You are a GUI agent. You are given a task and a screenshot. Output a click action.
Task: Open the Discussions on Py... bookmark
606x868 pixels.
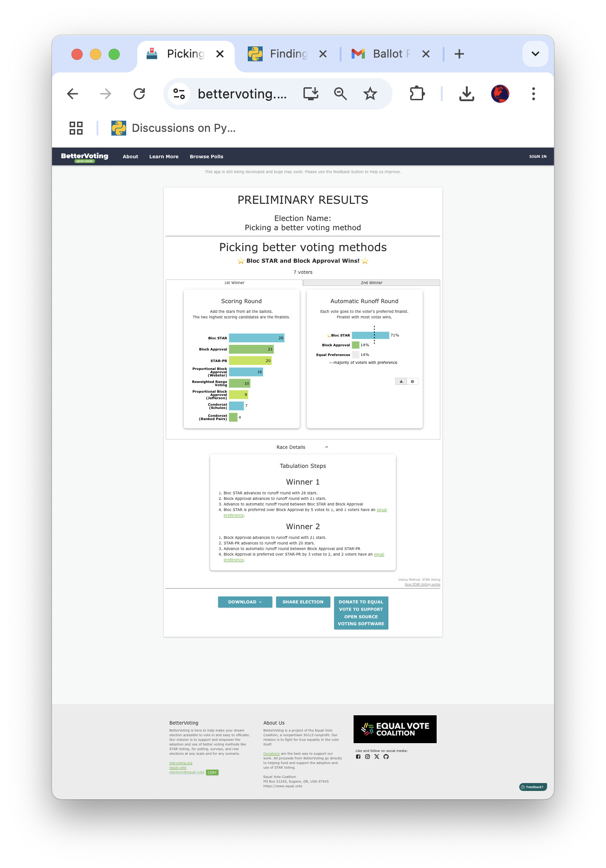[174, 128]
